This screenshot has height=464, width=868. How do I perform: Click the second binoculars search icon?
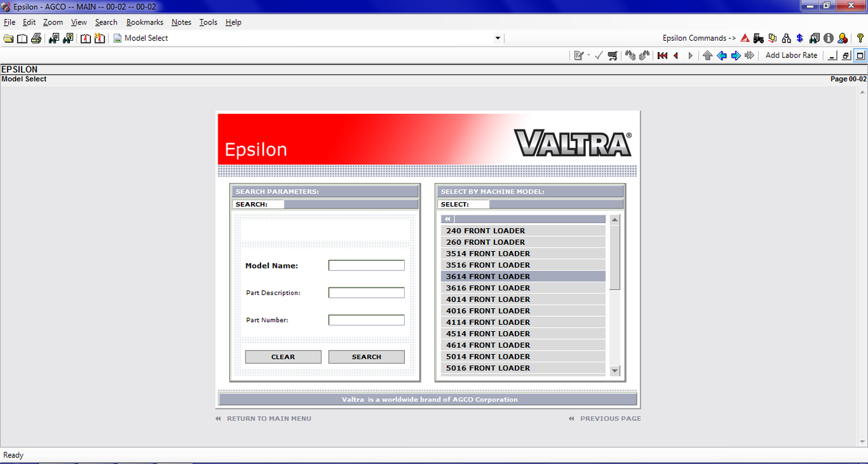[x=68, y=39]
